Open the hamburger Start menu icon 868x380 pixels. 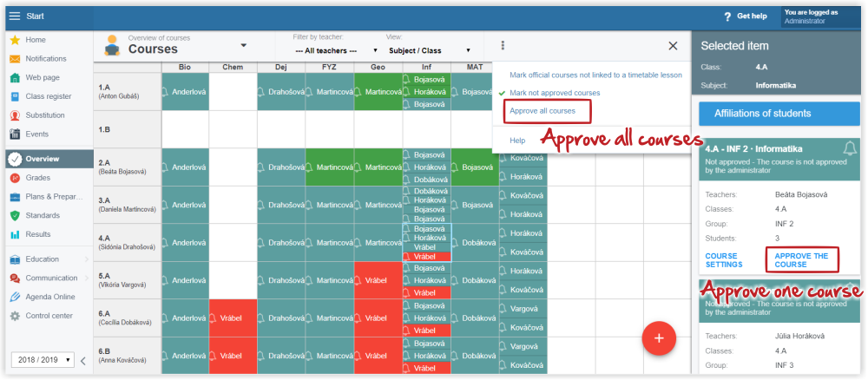coord(14,16)
